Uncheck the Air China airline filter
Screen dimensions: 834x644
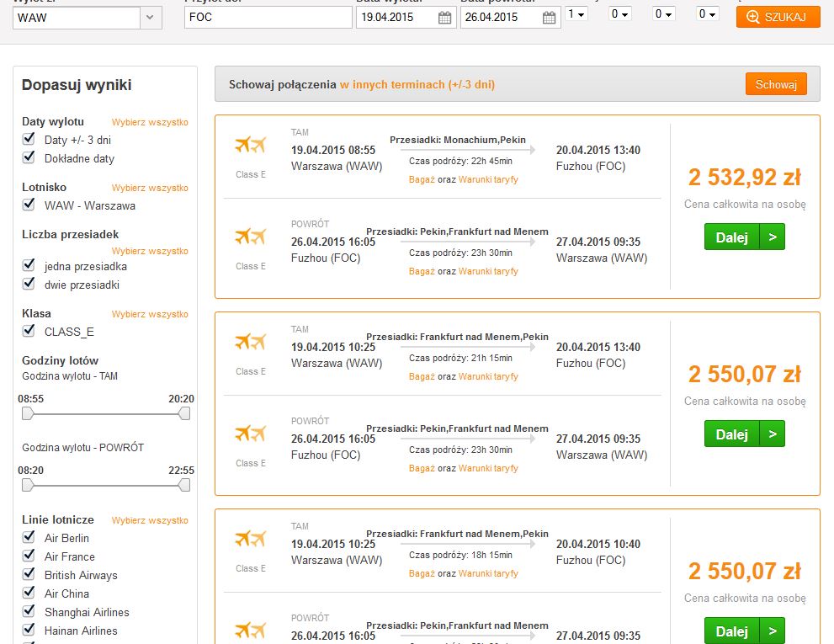point(29,593)
